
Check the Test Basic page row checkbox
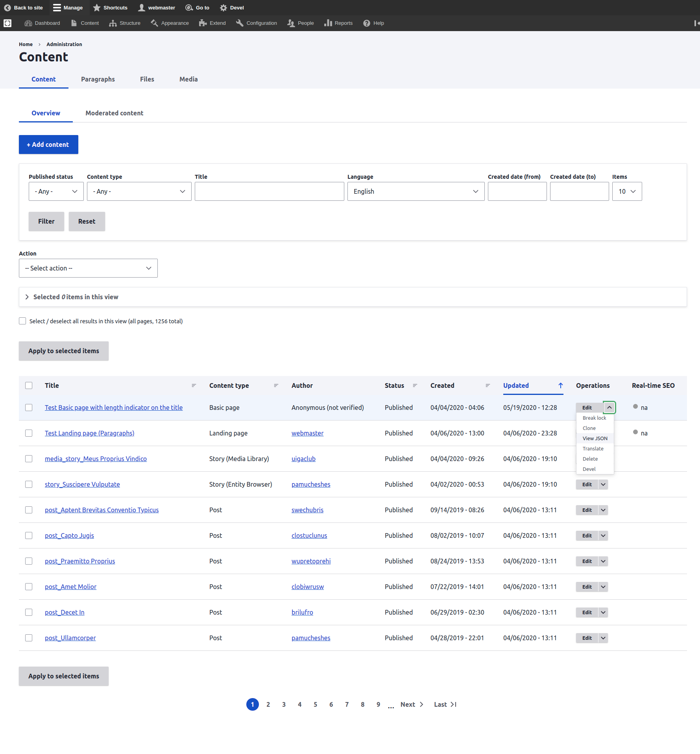click(29, 408)
